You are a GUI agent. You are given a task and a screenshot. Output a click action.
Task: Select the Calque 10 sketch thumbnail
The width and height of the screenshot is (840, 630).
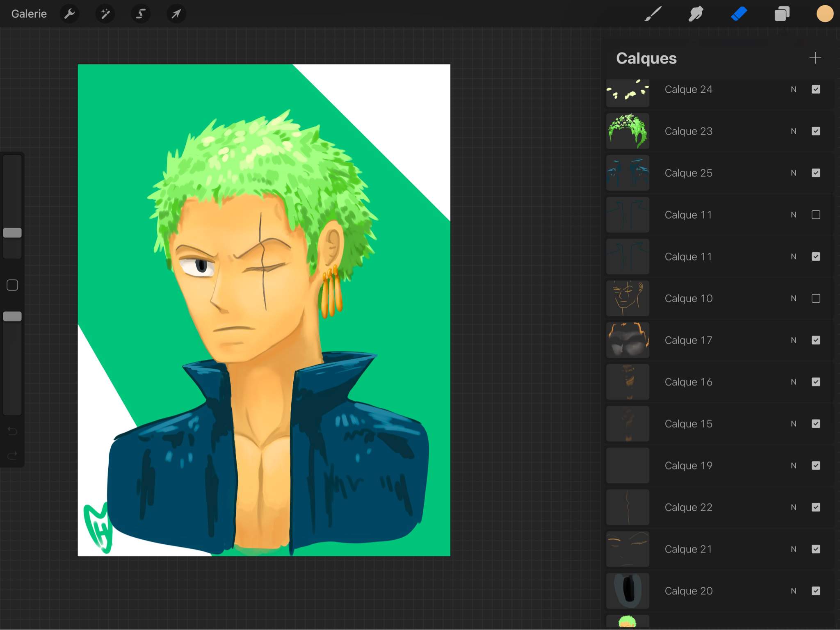628,299
